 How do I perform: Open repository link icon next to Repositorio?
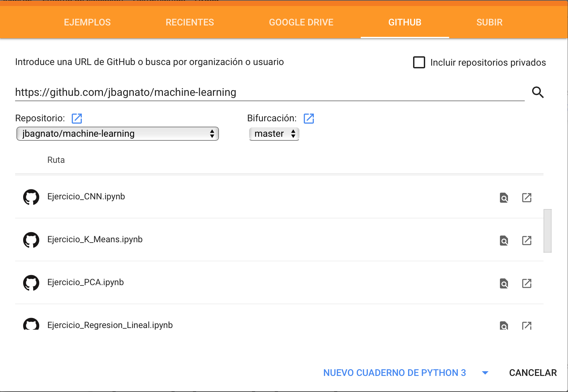click(x=77, y=118)
